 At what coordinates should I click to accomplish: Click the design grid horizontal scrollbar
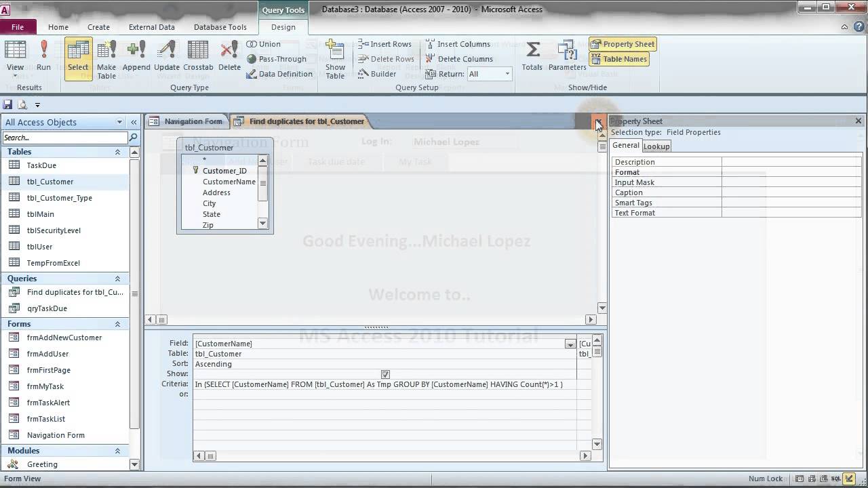393,456
